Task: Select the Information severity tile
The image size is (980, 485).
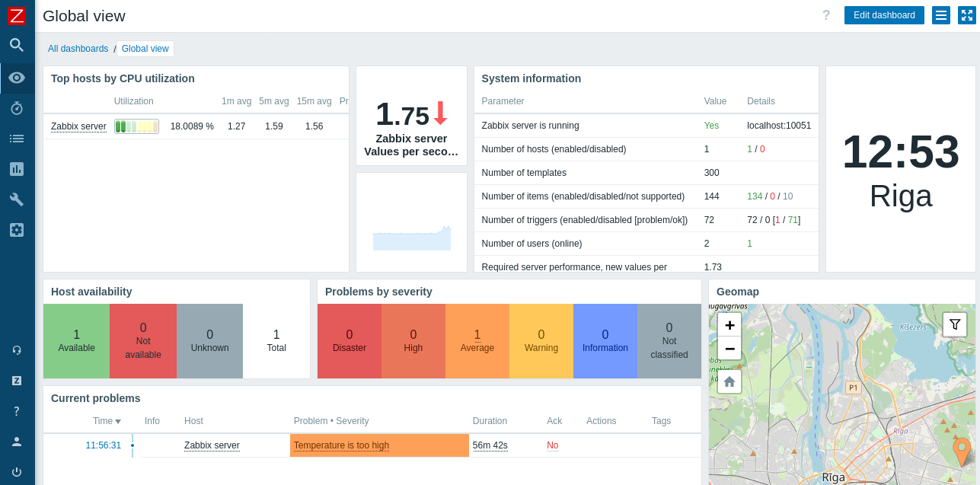Action: coord(605,341)
